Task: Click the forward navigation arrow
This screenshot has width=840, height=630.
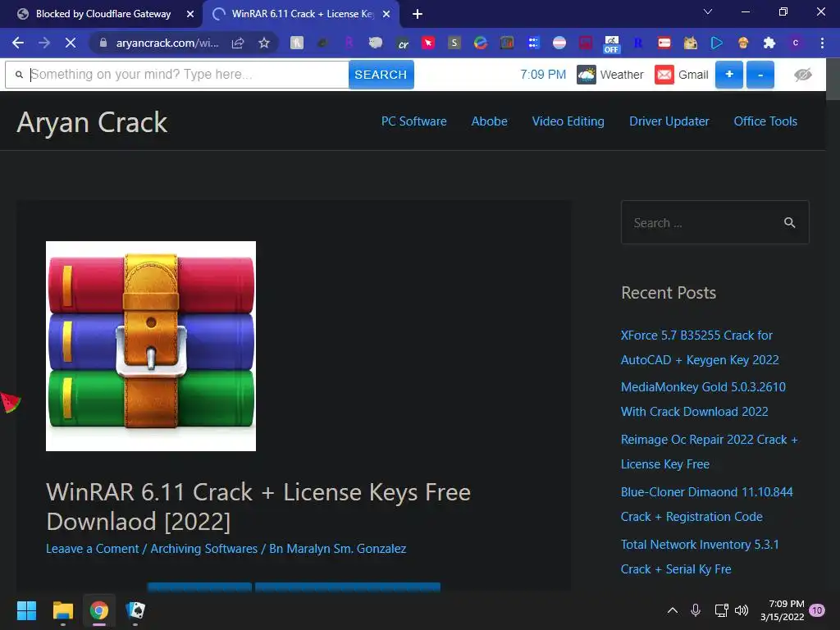Action: (44, 43)
